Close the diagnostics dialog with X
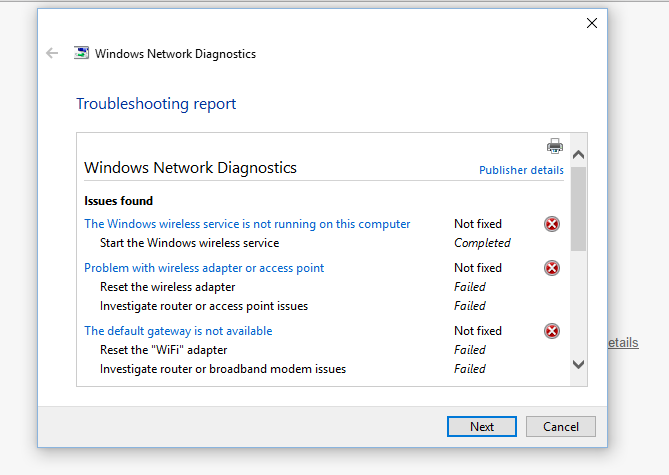The height and width of the screenshot is (475, 669). [592, 23]
